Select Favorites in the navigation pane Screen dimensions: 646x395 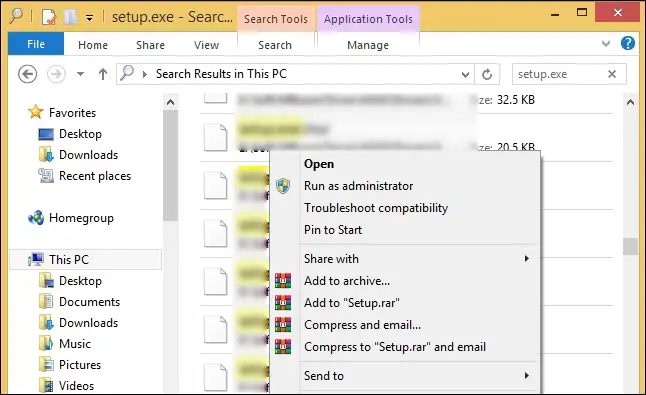[72, 112]
